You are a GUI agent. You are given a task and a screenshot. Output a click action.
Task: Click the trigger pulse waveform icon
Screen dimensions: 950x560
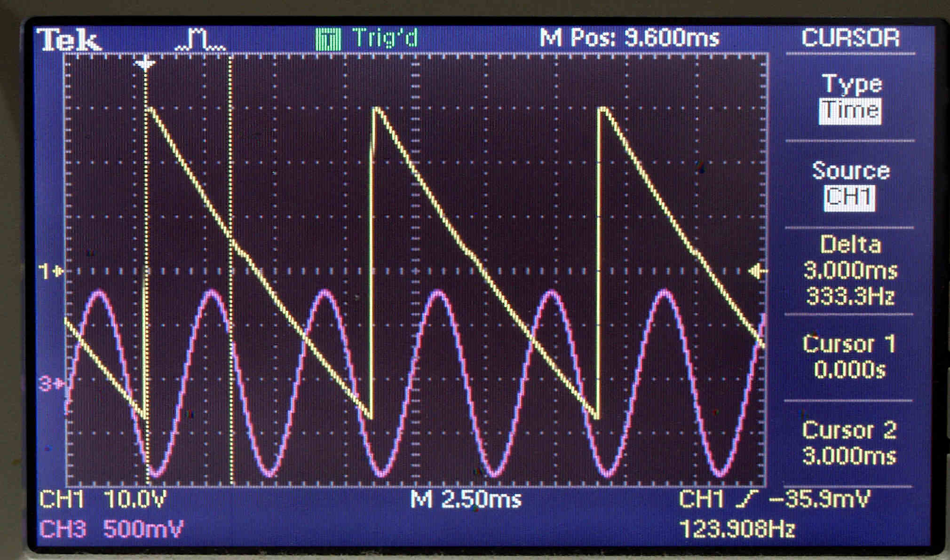coord(200,39)
